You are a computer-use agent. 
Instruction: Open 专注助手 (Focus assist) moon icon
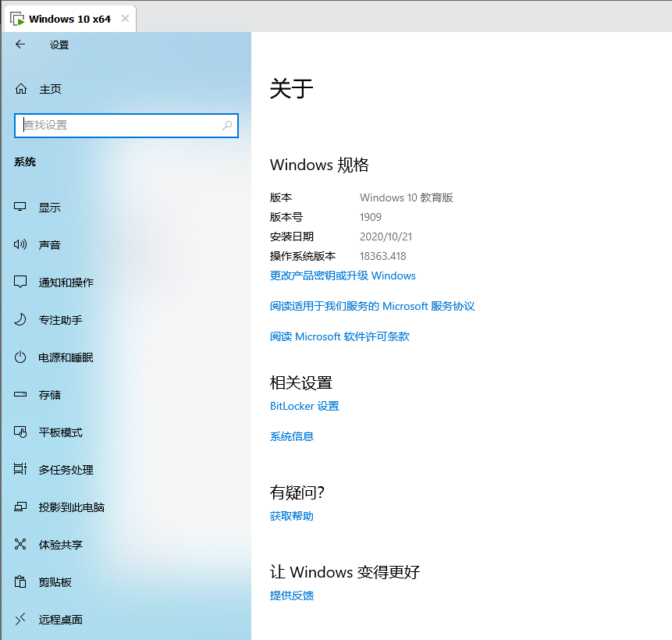pyautogui.click(x=21, y=319)
